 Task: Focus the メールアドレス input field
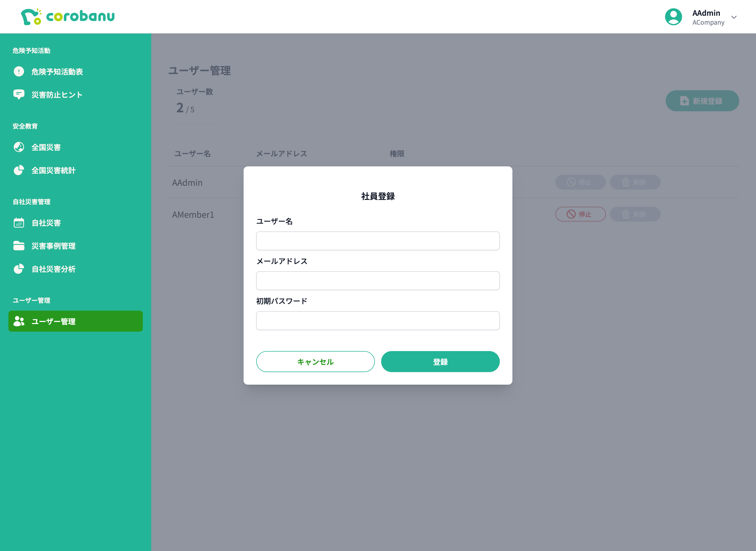click(x=378, y=281)
